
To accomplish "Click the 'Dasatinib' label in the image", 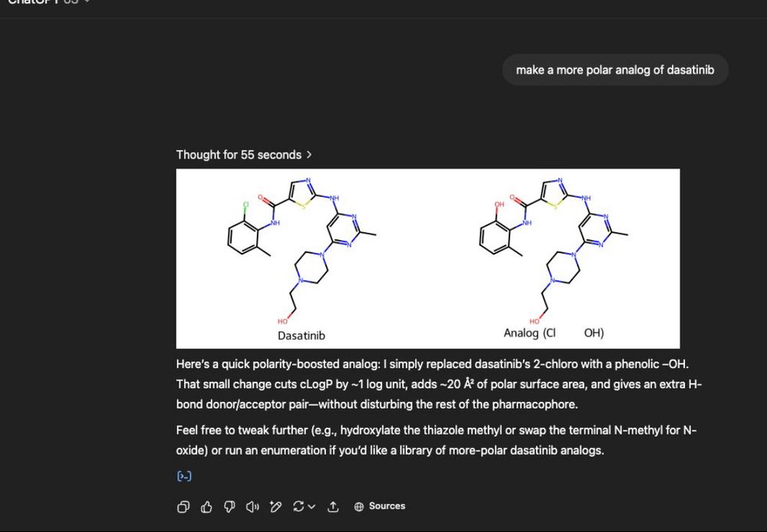I will pos(301,336).
